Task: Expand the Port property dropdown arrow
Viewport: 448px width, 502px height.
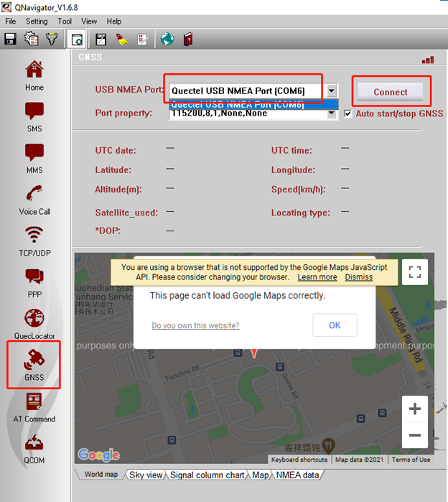Action: click(x=332, y=113)
